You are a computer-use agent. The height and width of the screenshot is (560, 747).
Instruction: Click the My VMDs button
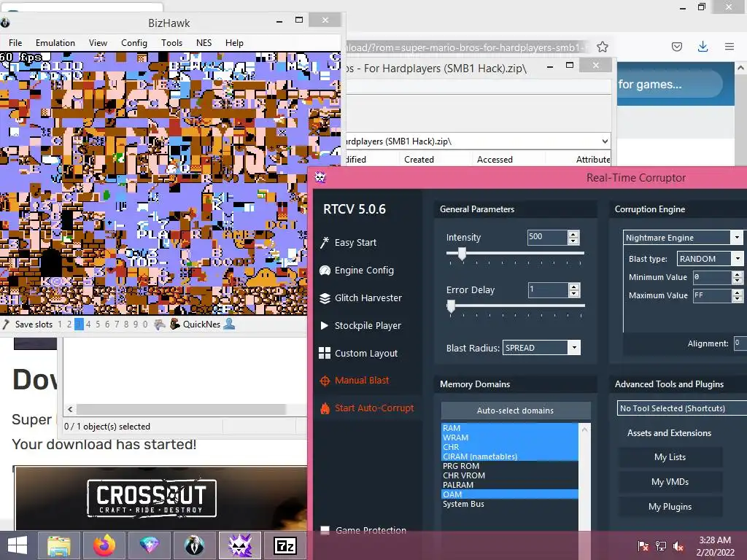[670, 482]
